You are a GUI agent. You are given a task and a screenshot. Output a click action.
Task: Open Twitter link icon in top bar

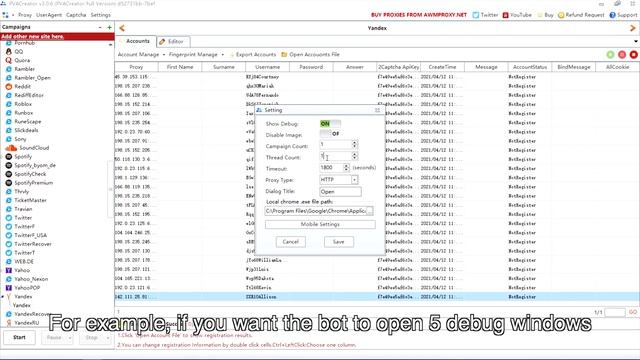point(476,15)
